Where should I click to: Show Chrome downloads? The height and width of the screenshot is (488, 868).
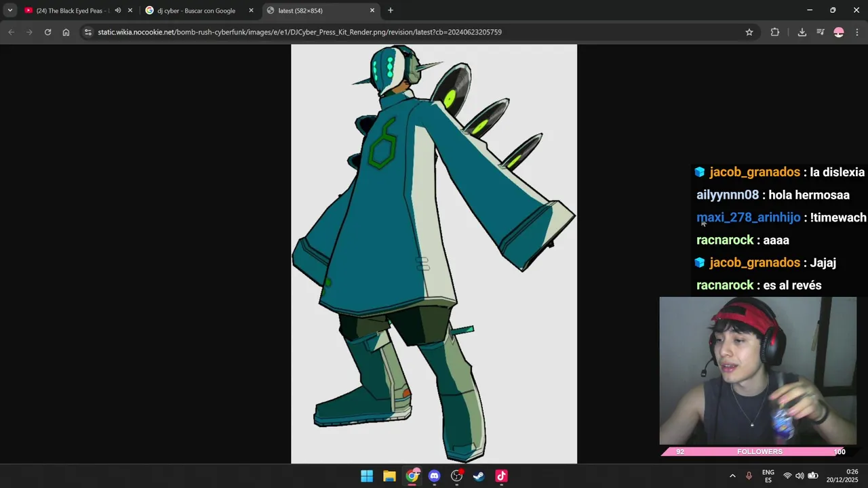pyautogui.click(x=802, y=32)
